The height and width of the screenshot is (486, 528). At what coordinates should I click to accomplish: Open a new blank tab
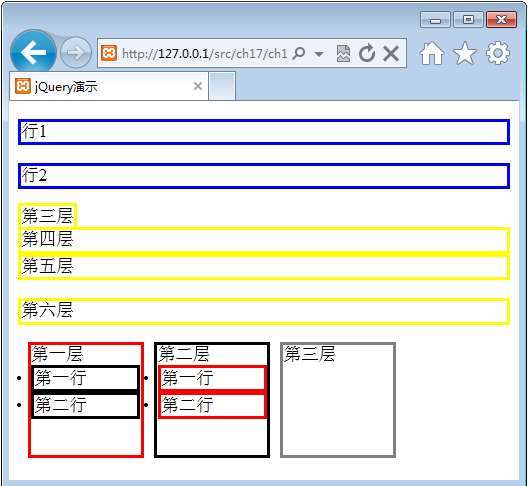[x=222, y=86]
